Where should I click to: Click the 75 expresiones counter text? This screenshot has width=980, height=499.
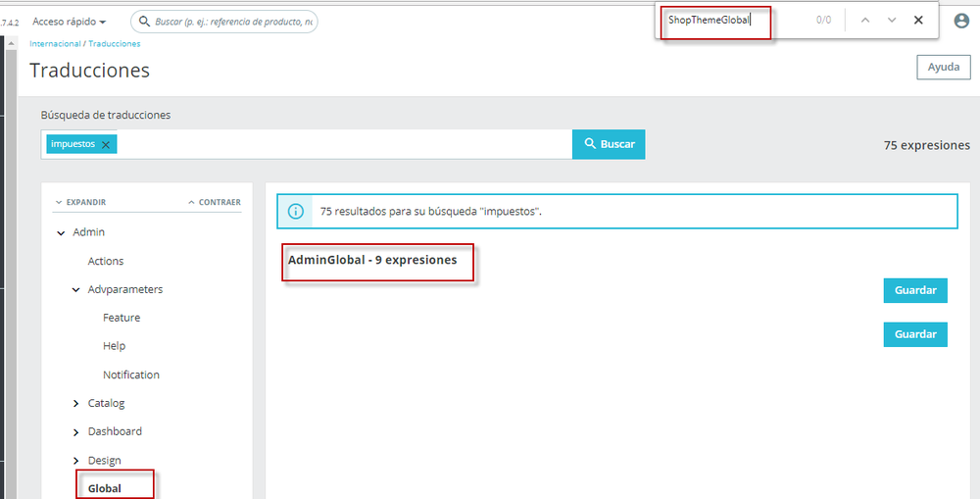pyautogui.click(x=926, y=145)
